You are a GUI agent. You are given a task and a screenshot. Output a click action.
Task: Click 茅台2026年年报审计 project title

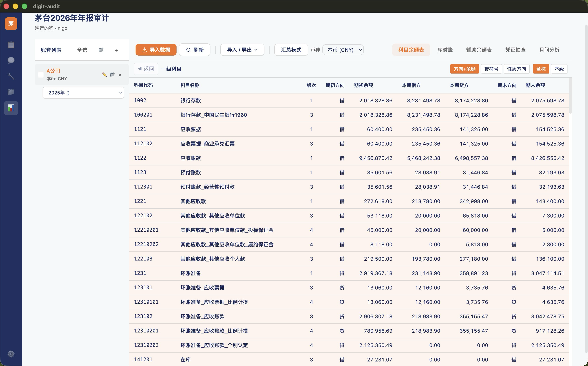coord(72,18)
